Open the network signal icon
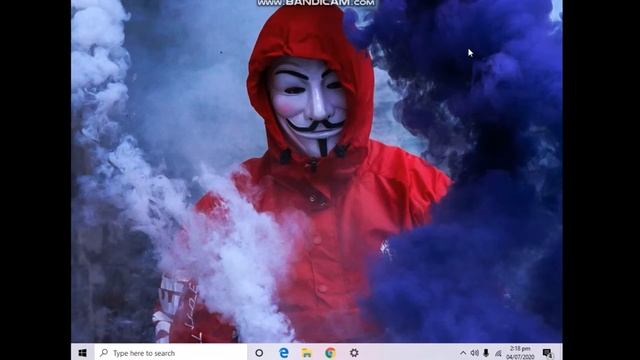The width and height of the screenshot is (640, 360). tap(498, 353)
